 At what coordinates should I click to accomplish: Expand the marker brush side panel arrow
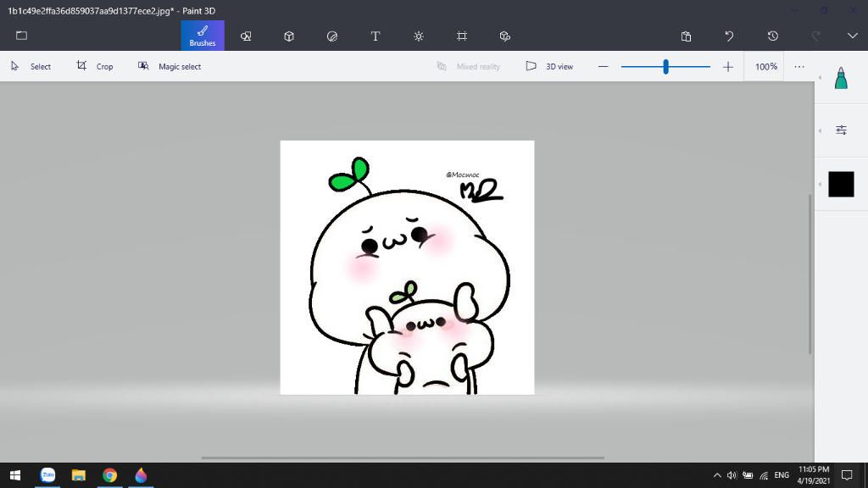pos(820,77)
